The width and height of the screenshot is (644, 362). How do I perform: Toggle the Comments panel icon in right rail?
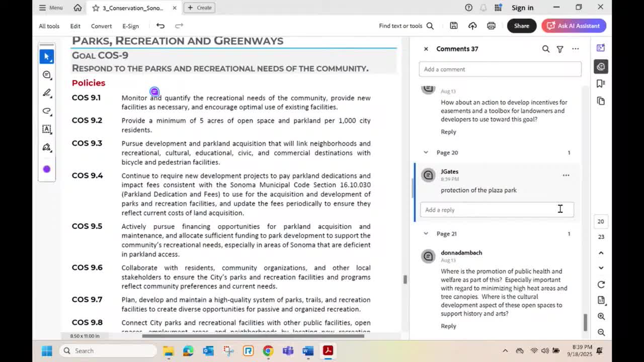coord(601,66)
